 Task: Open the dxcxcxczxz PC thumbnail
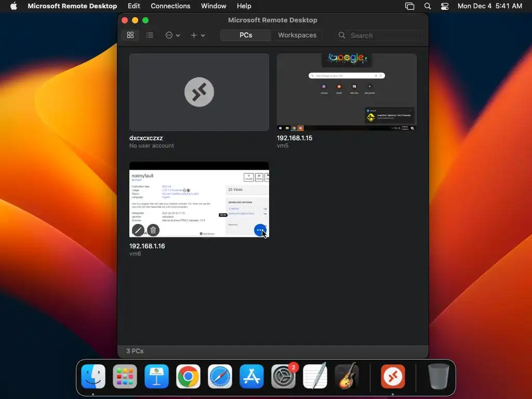[199, 92]
